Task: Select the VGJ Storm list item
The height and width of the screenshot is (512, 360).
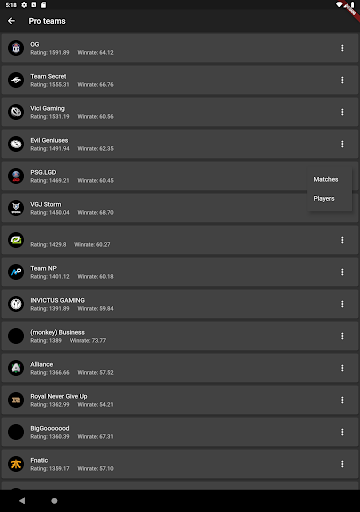Action: [180, 208]
